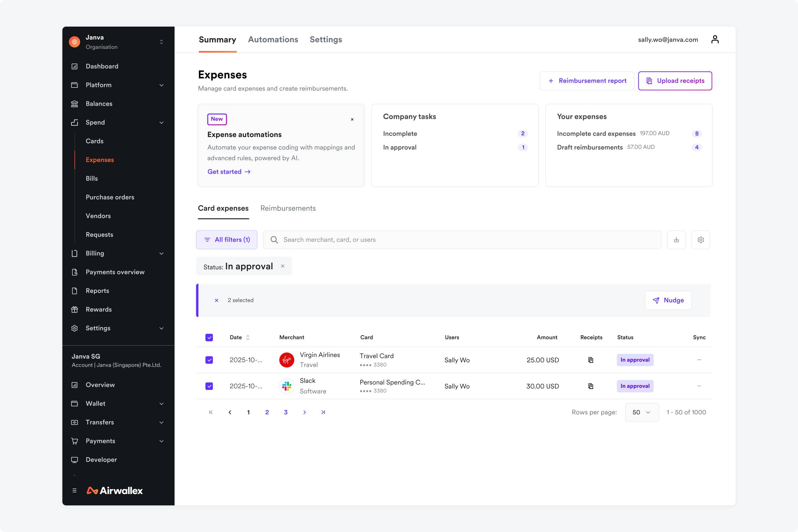Select the Balances sidebar icon
The image size is (798, 532).
point(75,103)
